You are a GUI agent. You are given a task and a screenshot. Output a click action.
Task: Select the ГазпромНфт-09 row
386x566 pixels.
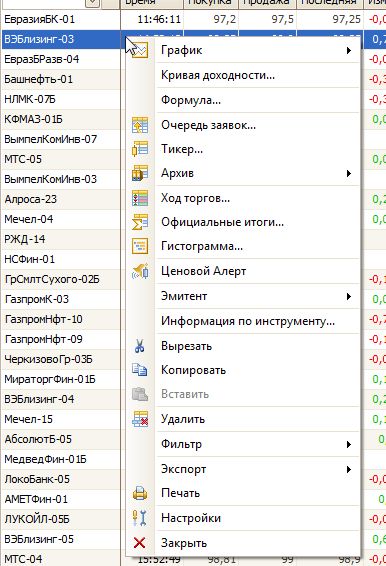(x=61, y=339)
